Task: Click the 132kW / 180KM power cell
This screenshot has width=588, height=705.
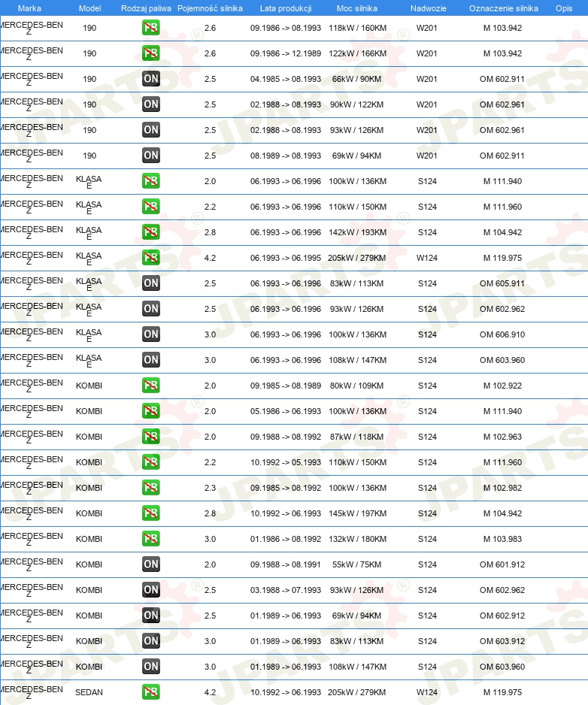Action: [x=357, y=539]
